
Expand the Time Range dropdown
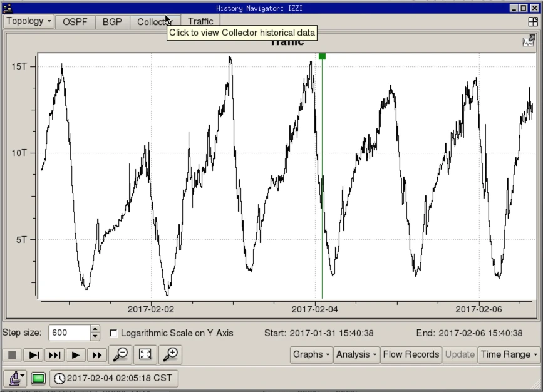pos(509,354)
